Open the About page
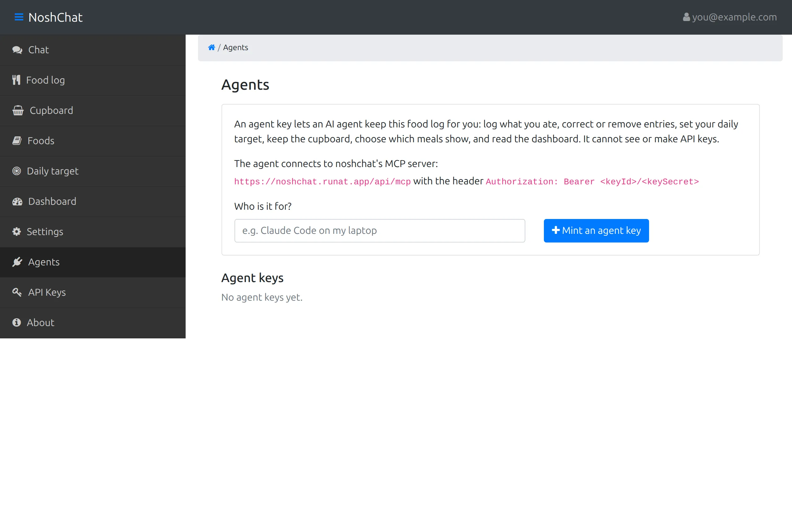This screenshot has height=532, width=792. click(x=93, y=323)
